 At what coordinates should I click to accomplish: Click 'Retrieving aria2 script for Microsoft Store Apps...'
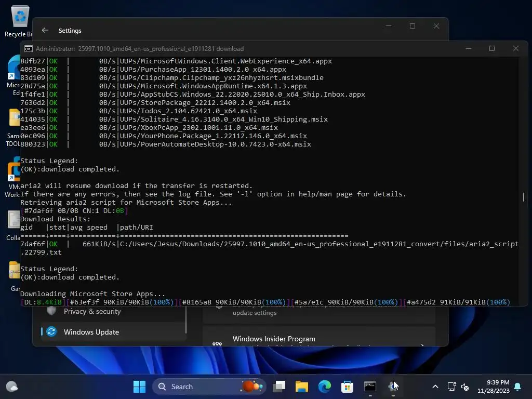click(x=126, y=203)
